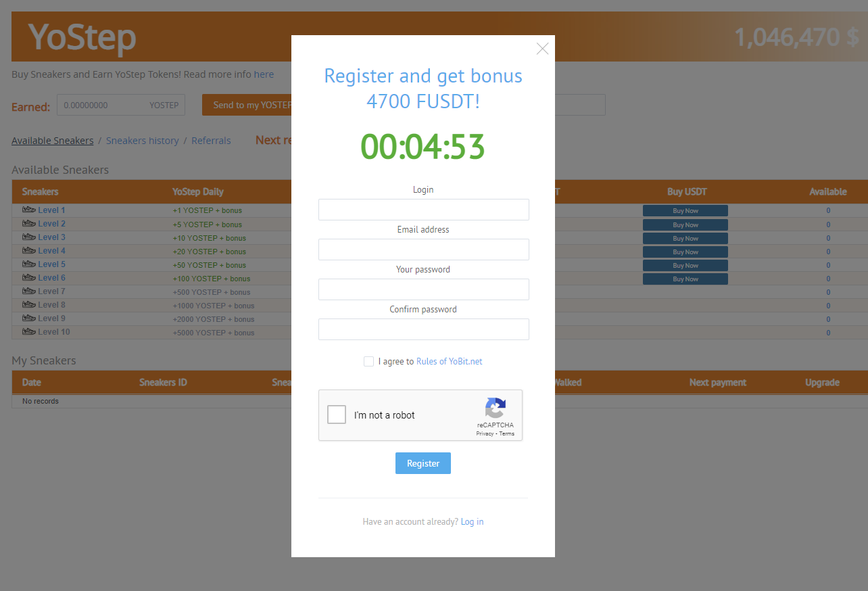
Task: Click Buy Now USDT for Level 1
Action: coord(685,211)
